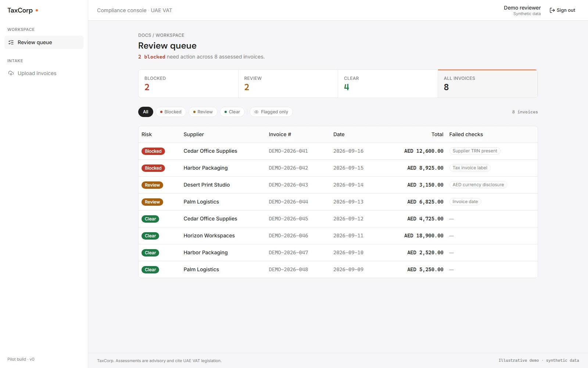
Task: Click supplier Desert Print Studio
Action: pos(207,185)
